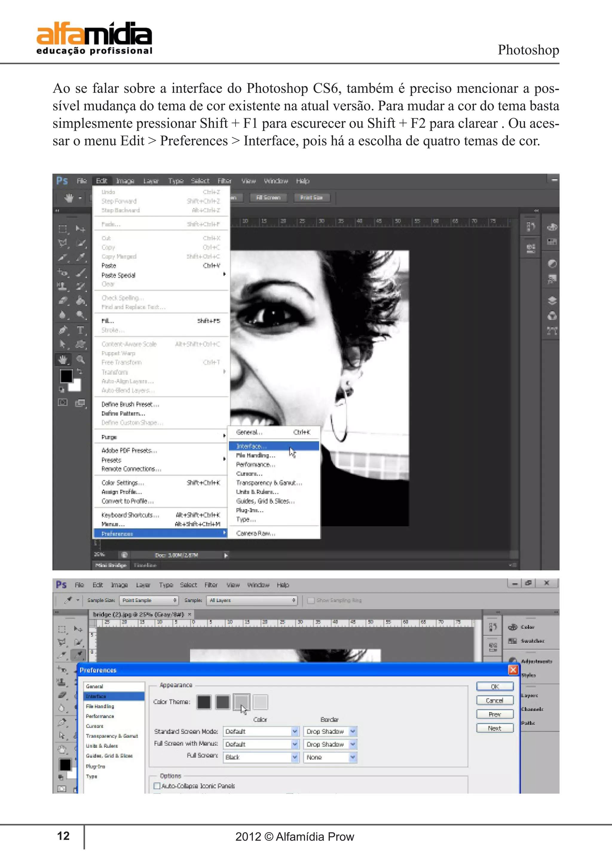This screenshot has width=612, height=868.
Task: Open Standard Screen Mode color dropdown
Action: [x=261, y=731]
